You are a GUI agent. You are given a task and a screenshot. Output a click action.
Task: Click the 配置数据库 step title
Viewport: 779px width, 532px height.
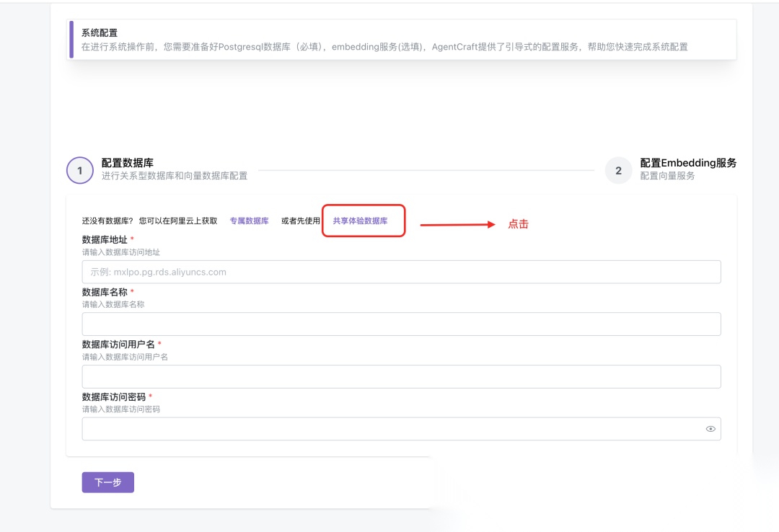128,163
